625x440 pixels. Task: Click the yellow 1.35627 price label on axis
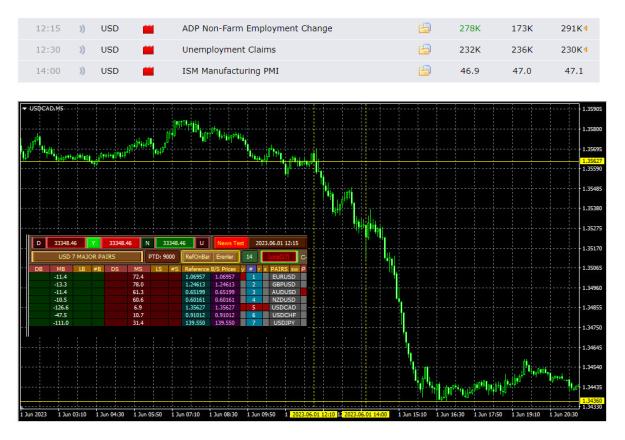(593, 161)
